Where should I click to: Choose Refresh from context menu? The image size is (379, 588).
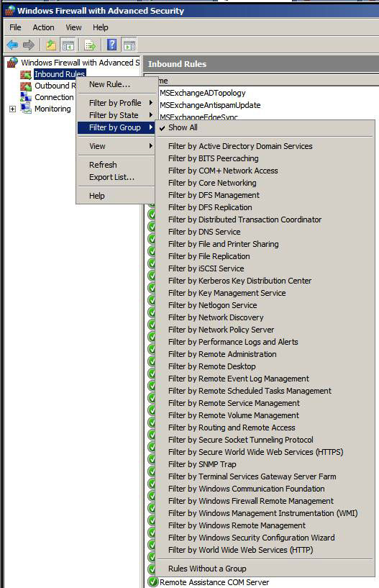click(x=117, y=165)
